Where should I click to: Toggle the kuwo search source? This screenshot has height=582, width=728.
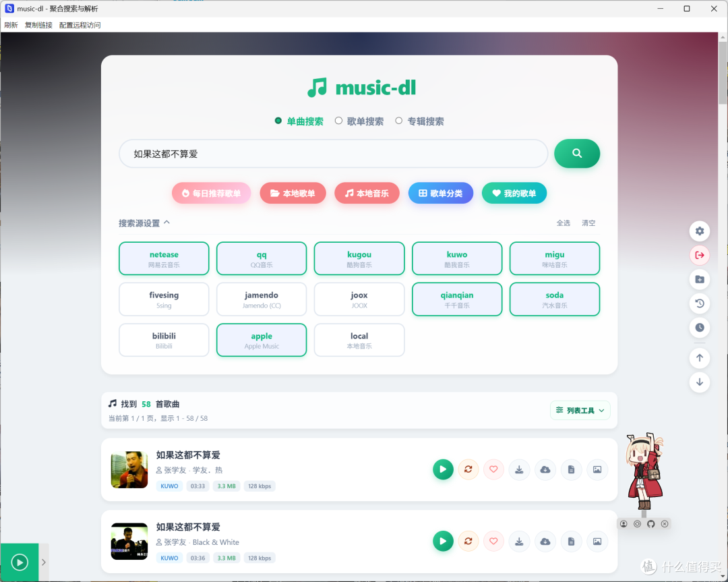457,258
